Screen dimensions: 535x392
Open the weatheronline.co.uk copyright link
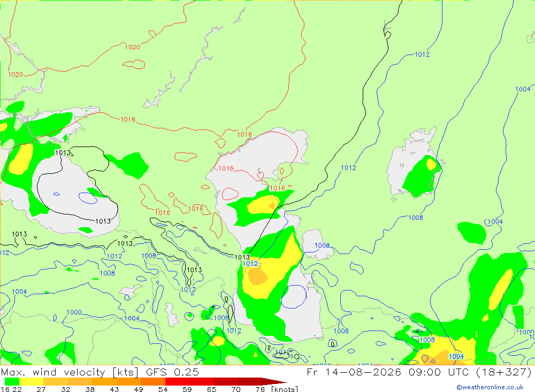tap(490, 387)
